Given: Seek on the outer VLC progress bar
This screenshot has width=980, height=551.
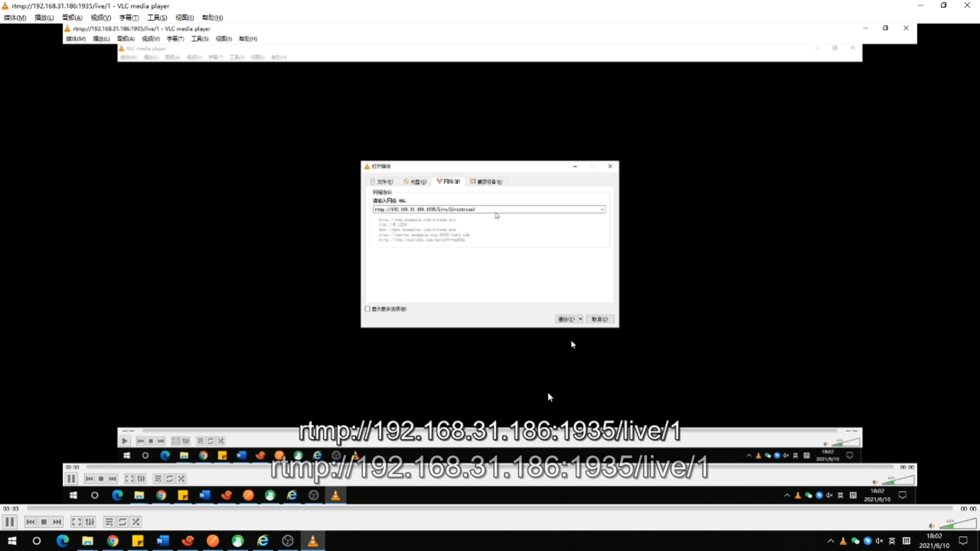Looking at the screenshot, I should click(x=489, y=508).
